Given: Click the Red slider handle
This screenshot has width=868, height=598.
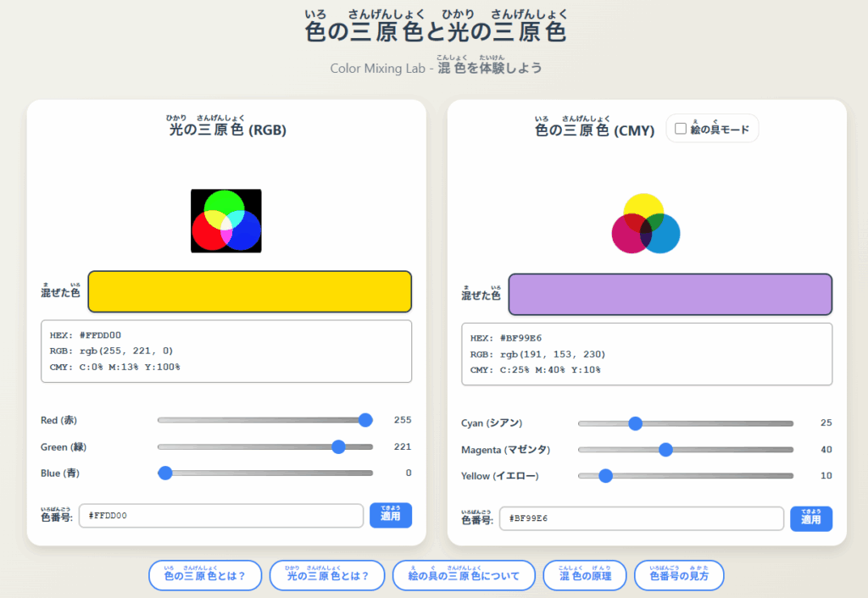Looking at the screenshot, I should click(365, 420).
